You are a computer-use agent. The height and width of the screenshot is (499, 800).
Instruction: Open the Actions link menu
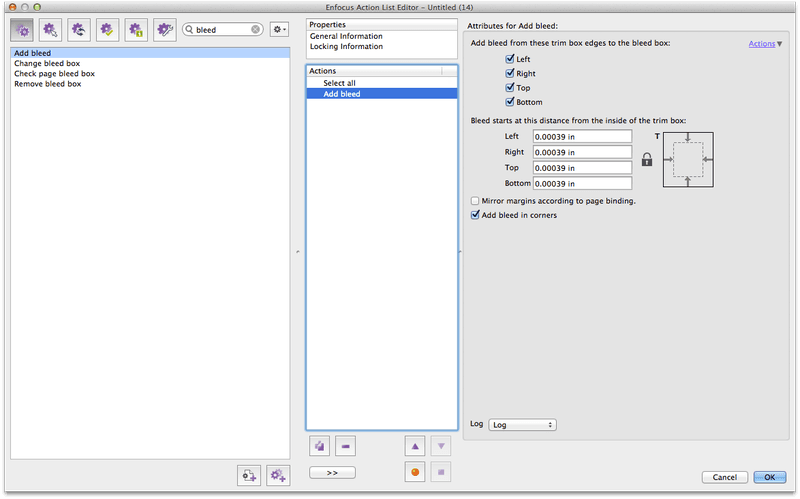pos(765,44)
